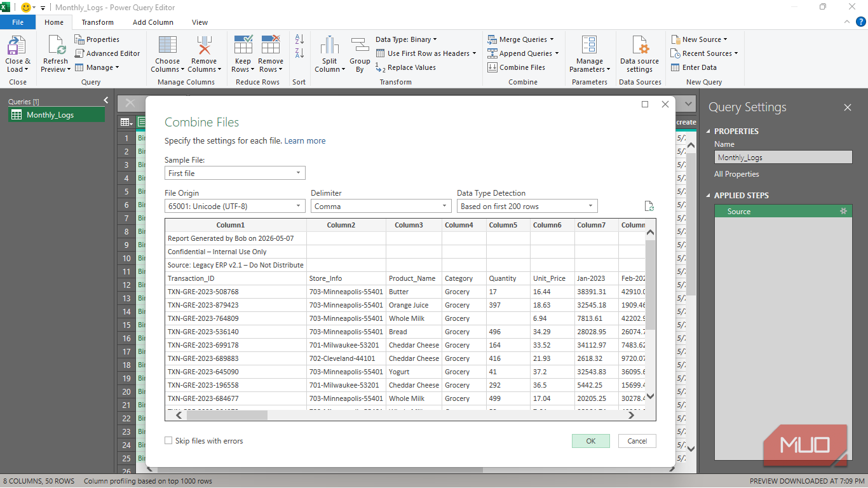Open the Source step settings gear
The image size is (868, 488).
coord(843,211)
